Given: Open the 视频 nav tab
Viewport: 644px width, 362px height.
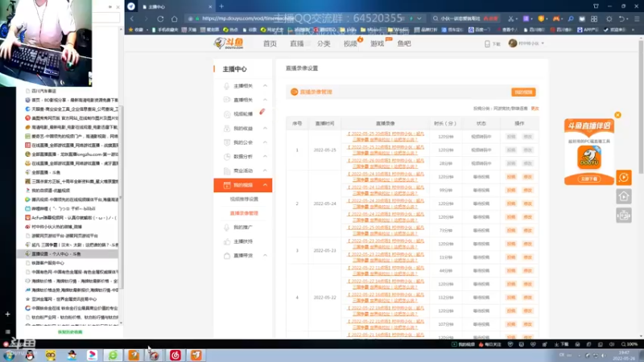Looking at the screenshot, I should [x=350, y=43].
